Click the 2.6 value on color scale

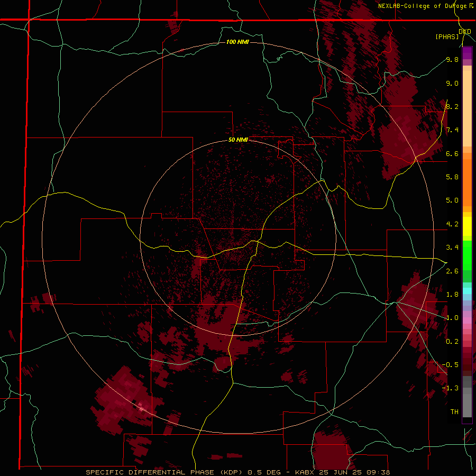point(452,271)
